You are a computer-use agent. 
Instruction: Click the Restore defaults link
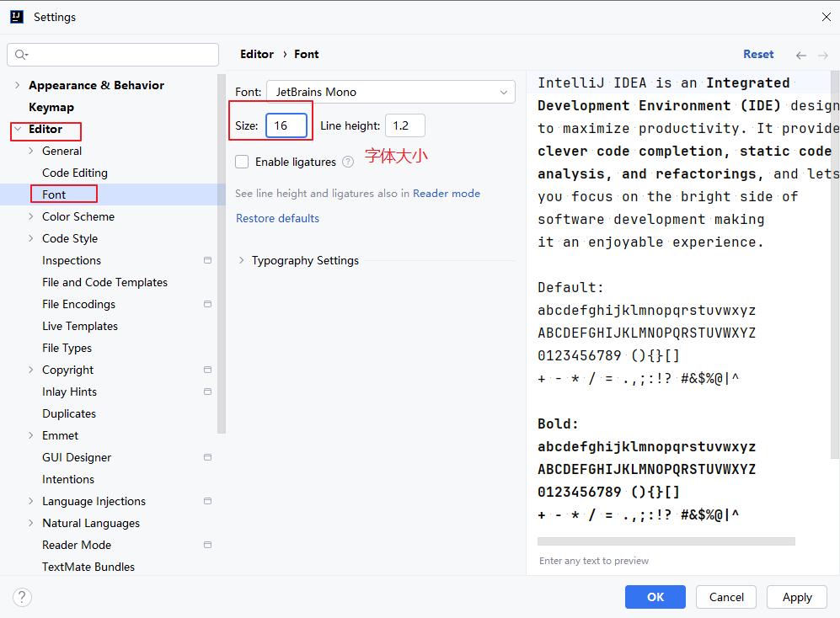pyautogui.click(x=277, y=219)
